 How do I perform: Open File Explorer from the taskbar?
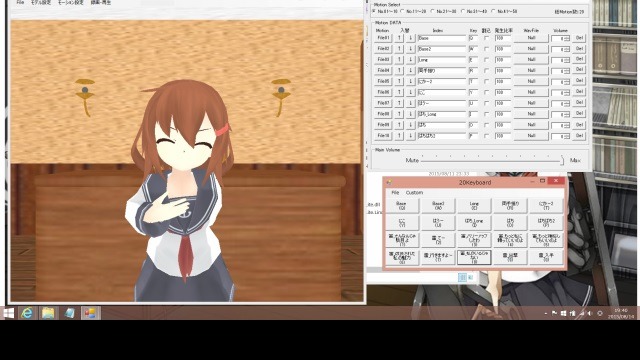click(48, 313)
